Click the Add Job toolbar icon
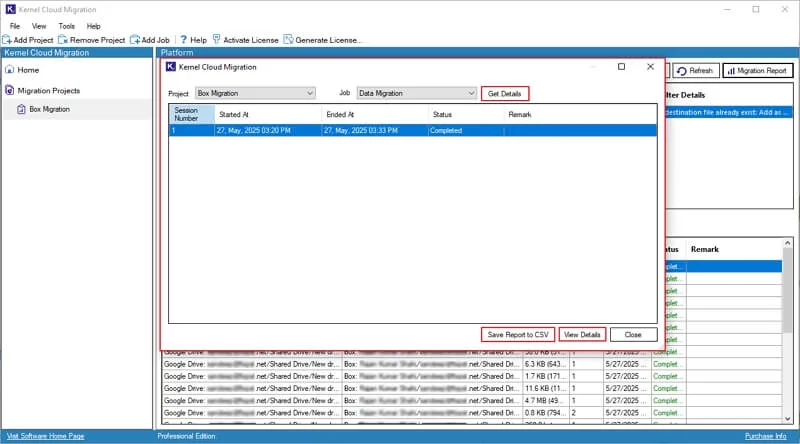Screen dimensions: 800x444 tap(135, 40)
